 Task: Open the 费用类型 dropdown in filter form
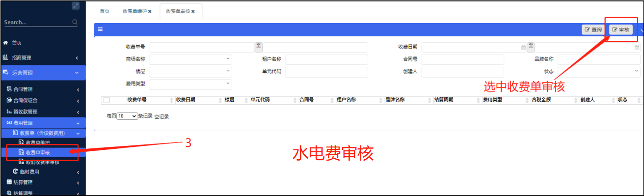coord(190,84)
